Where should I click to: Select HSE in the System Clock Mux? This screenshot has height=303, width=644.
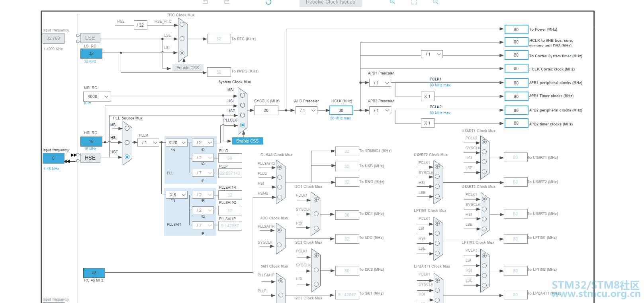point(243,115)
